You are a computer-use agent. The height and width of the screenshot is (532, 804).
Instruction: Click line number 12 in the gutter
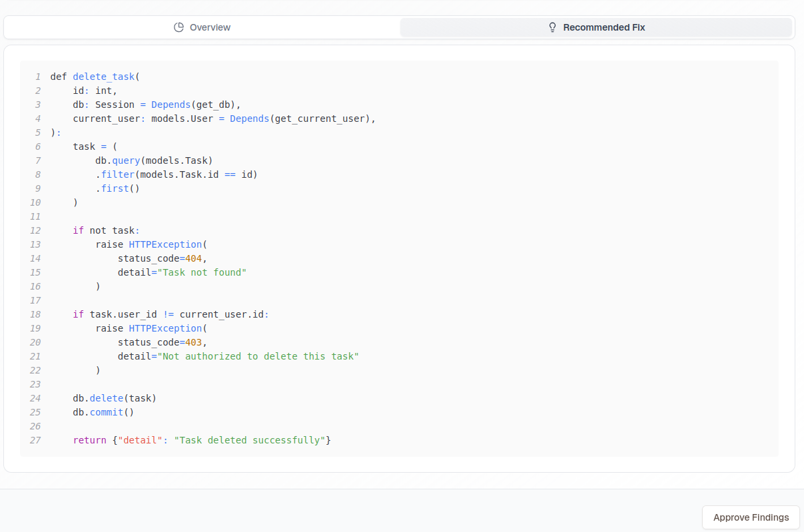[35, 230]
